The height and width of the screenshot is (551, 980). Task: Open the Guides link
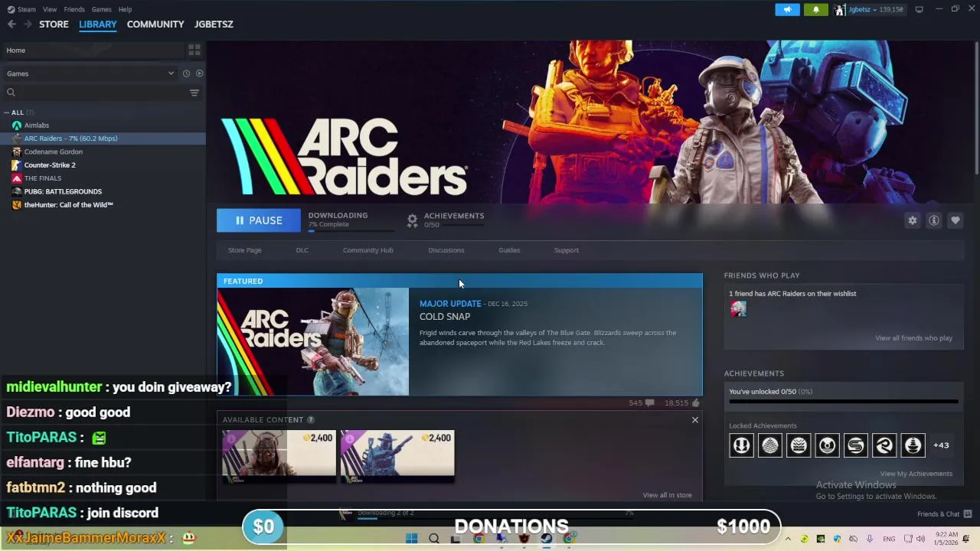tap(509, 250)
